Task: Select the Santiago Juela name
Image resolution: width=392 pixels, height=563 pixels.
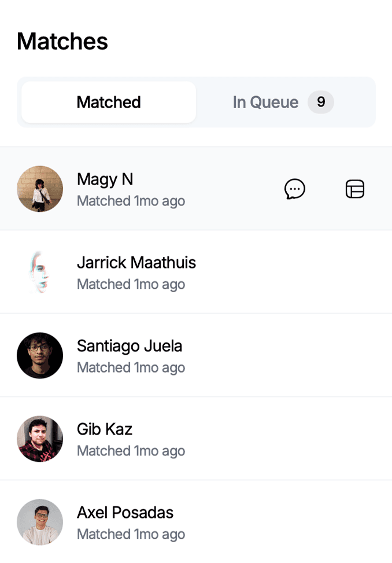Action: (x=130, y=346)
